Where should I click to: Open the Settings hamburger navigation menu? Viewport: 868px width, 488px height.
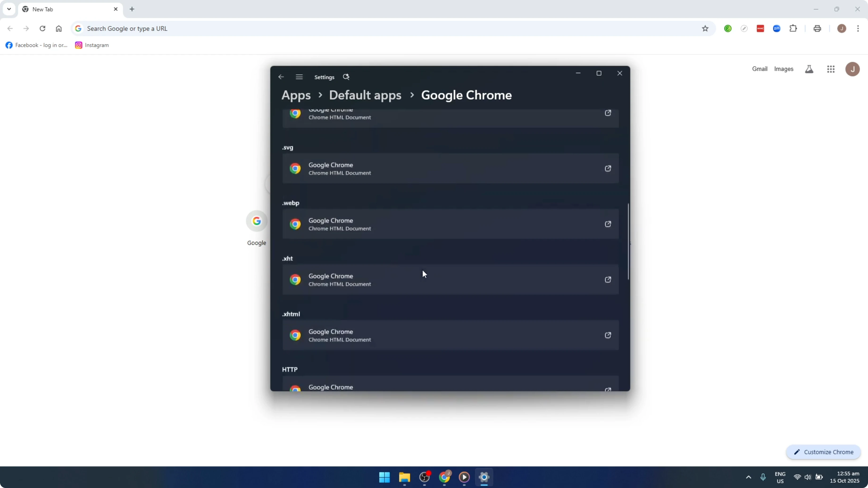pos(299,77)
